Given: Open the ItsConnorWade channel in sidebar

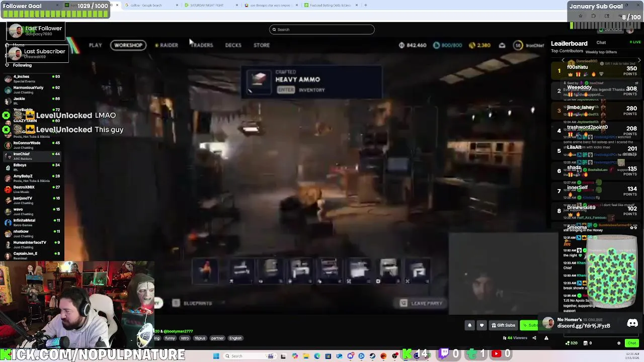Looking at the screenshot, I should click(x=32, y=145).
